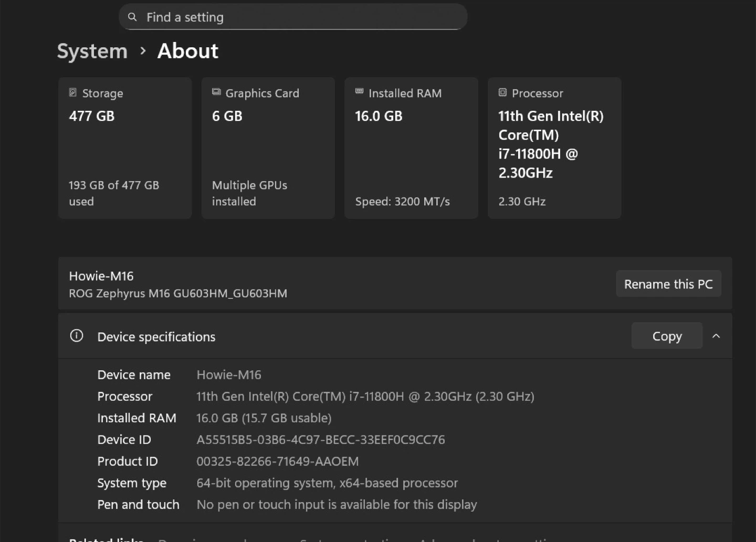Focus the Find a setting search box

point(294,17)
